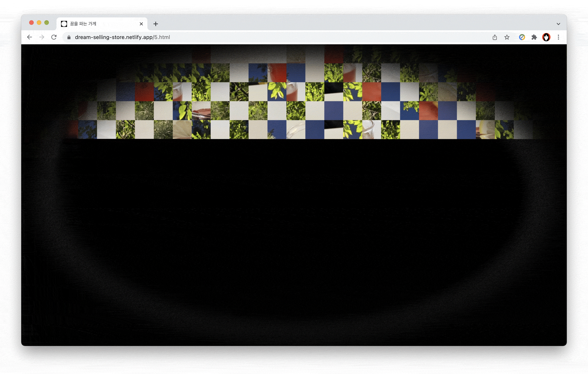Click the red tile in the top row
588x374 pixels.
pos(334,54)
